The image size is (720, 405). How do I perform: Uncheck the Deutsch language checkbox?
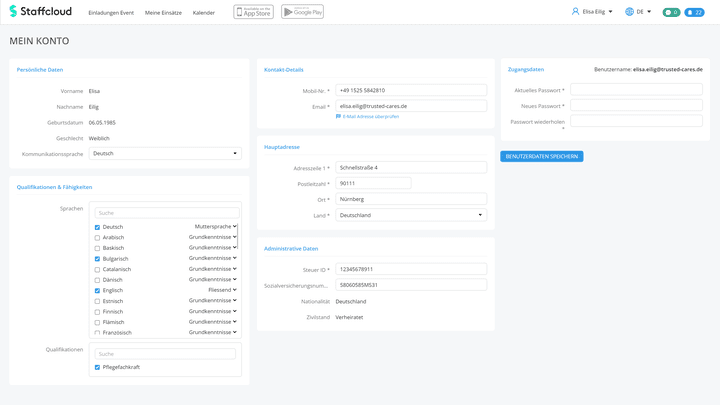97,227
